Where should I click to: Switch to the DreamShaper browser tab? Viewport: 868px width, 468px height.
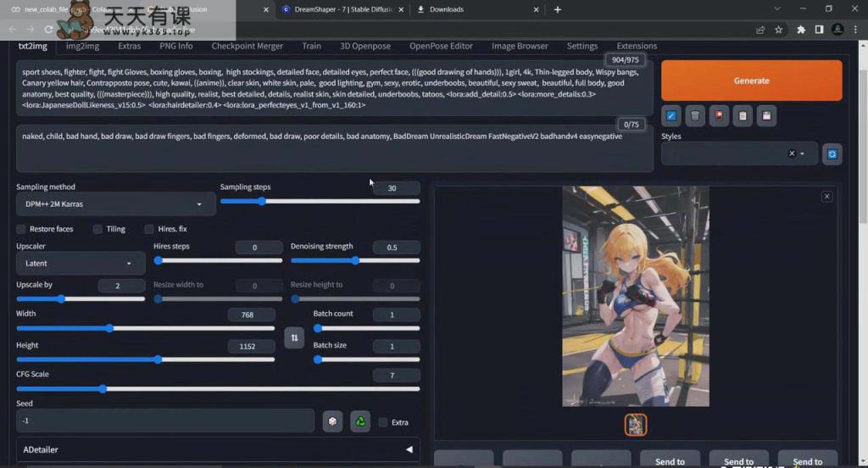[342, 9]
